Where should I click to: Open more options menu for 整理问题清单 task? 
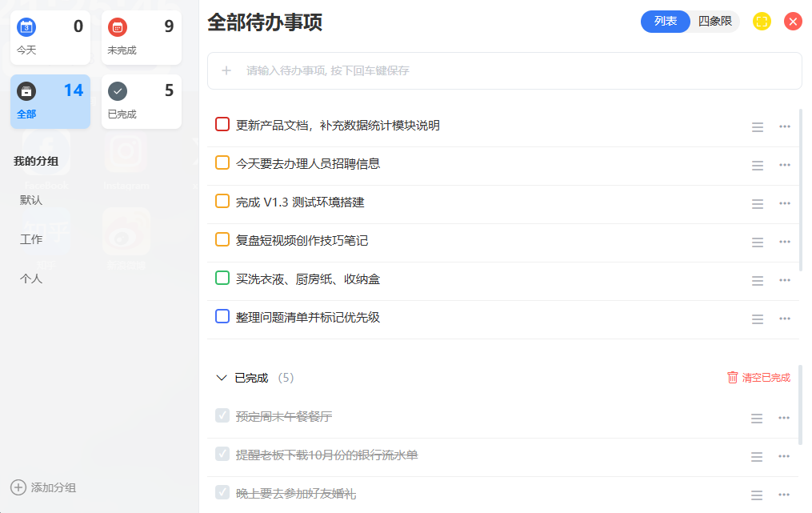[784, 319]
